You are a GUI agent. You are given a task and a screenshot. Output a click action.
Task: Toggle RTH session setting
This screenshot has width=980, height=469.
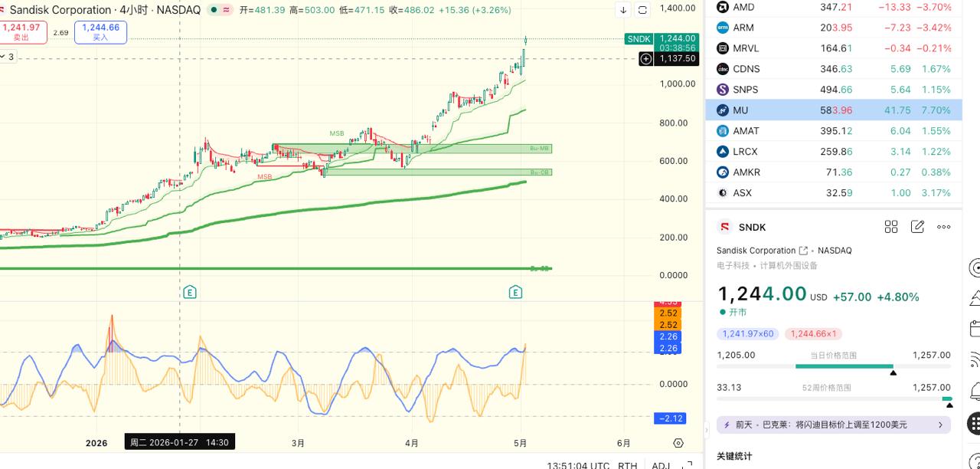[628, 465]
